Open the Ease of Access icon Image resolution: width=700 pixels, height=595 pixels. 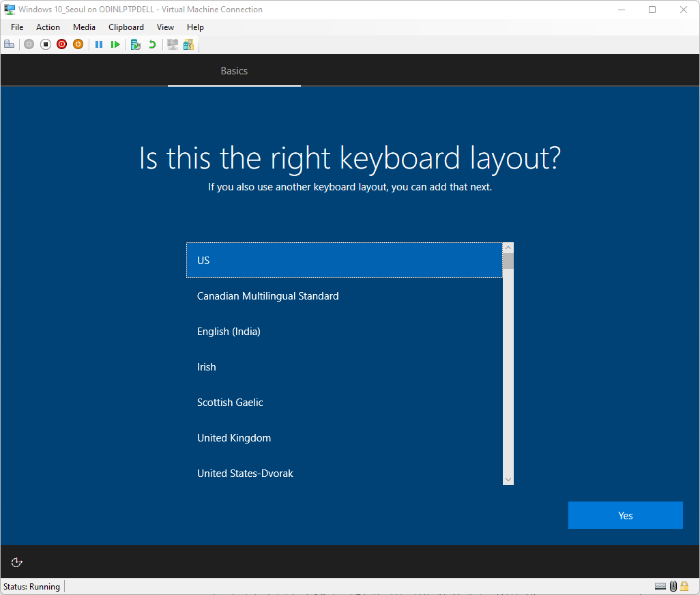click(16, 562)
